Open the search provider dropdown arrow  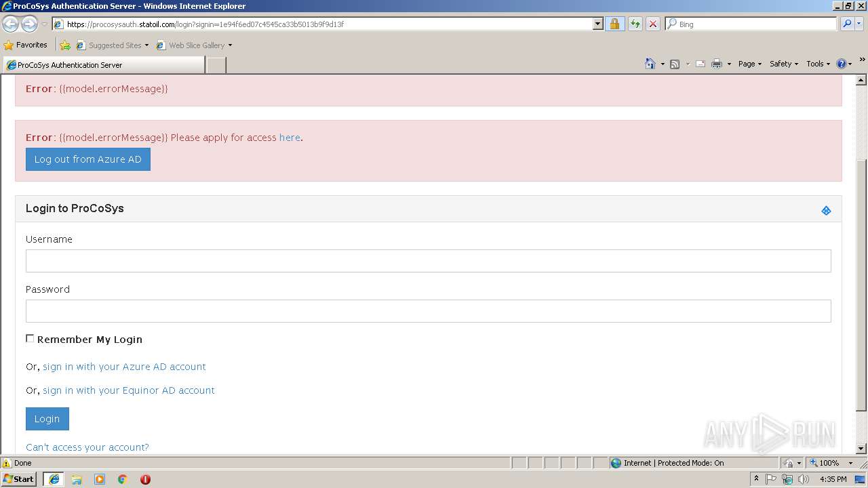(x=860, y=24)
